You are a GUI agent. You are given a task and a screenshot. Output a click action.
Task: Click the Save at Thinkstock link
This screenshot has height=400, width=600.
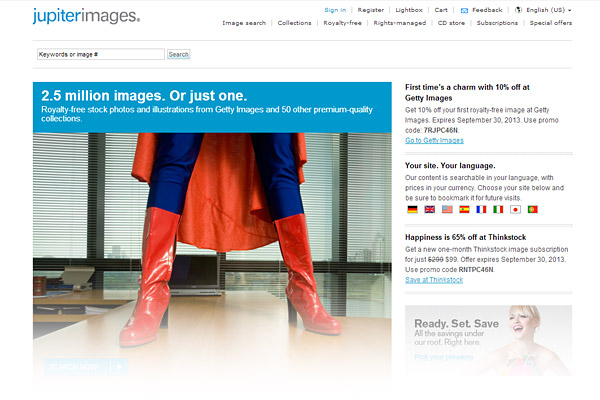click(x=434, y=280)
